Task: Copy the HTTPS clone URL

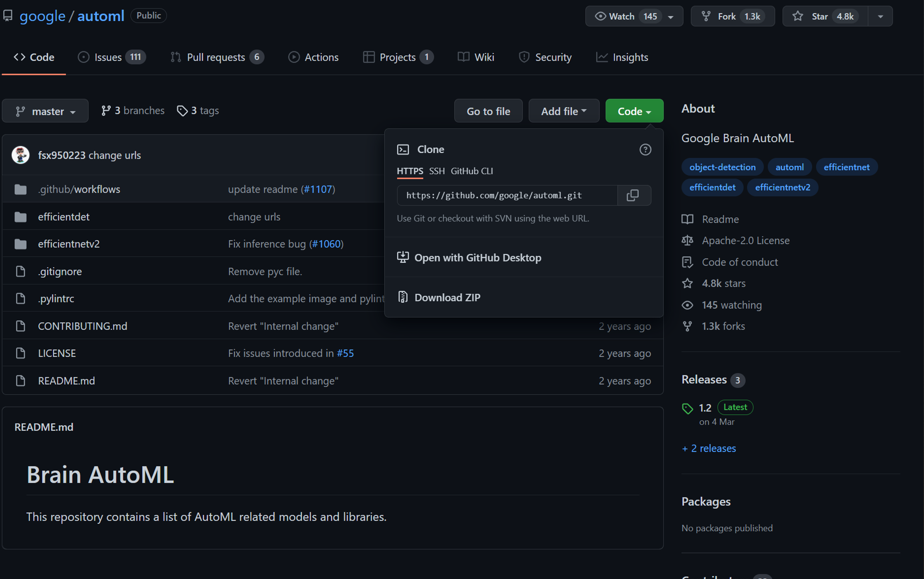Action: tap(633, 195)
